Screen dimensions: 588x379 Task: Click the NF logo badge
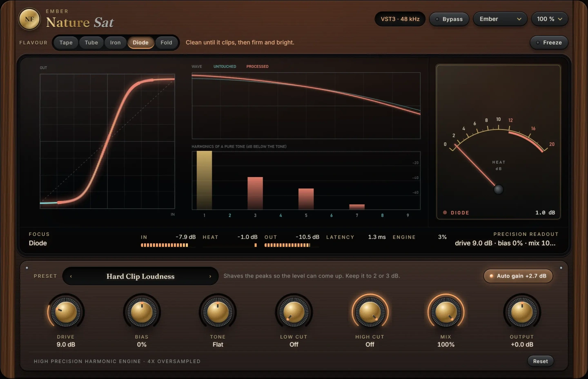pyautogui.click(x=29, y=19)
